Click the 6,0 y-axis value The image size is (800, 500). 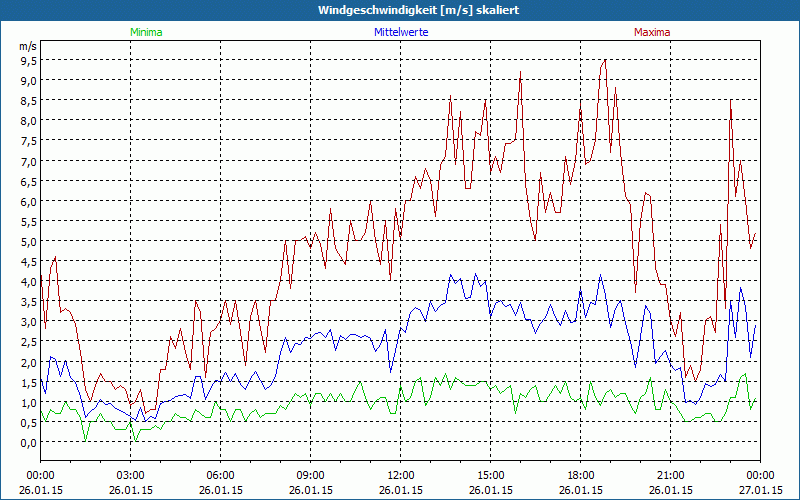coord(29,201)
